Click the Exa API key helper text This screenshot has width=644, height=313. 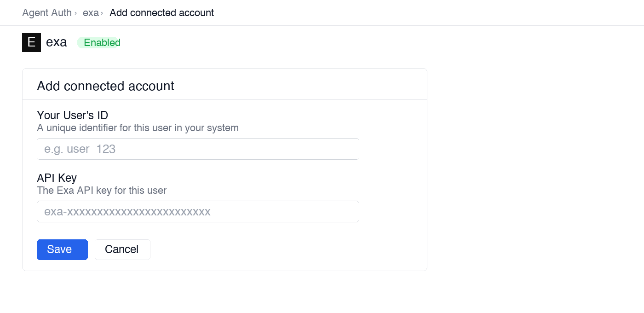(x=102, y=190)
